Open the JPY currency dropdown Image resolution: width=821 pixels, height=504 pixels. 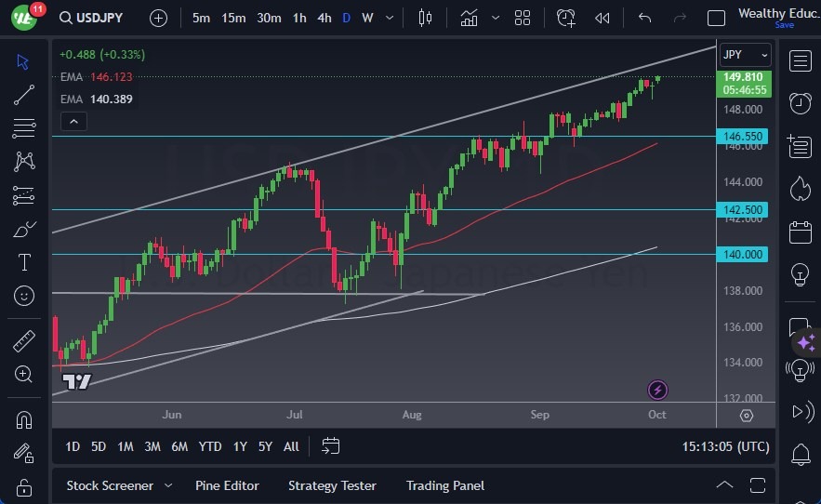tap(746, 55)
